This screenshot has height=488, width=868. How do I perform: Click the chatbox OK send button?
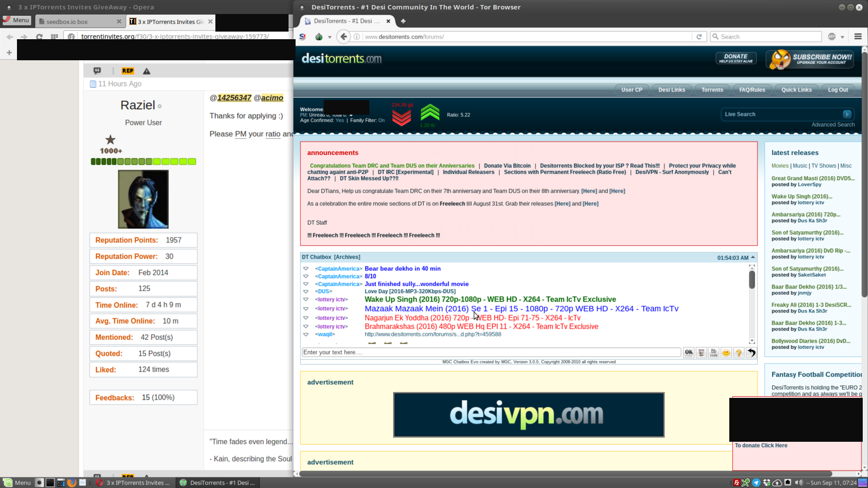pos(689,353)
